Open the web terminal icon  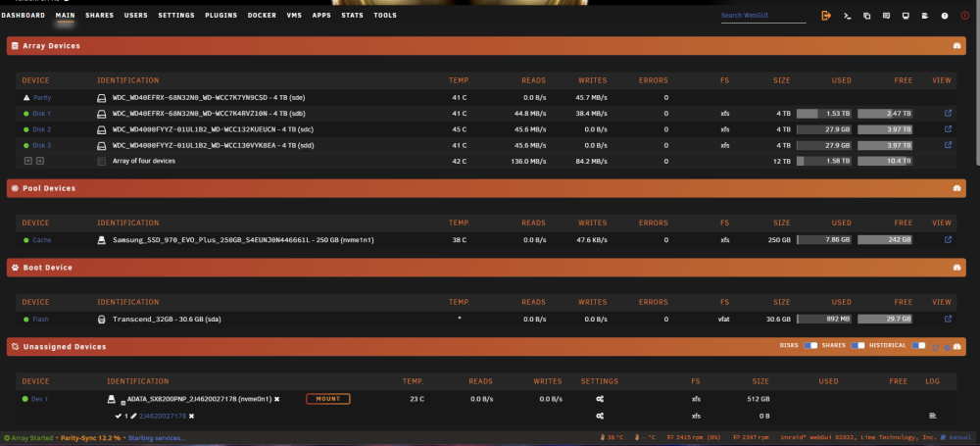coord(847,16)
